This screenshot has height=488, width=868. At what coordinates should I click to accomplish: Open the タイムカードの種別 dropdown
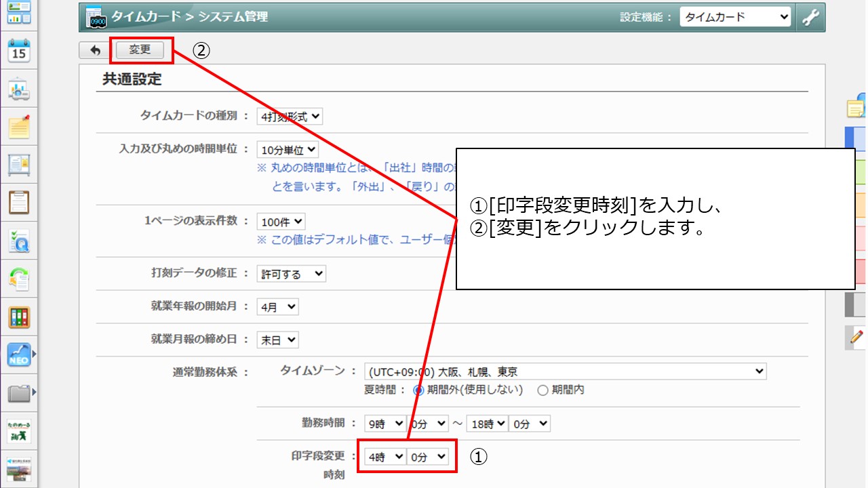tap(290, 117)
